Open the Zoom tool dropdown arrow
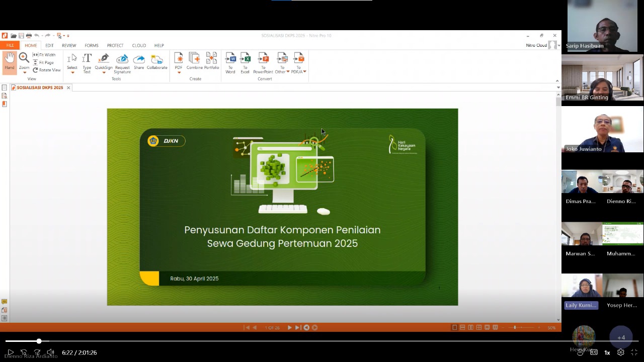This screenshot has height=362, width=644. [x=24, y=73]
